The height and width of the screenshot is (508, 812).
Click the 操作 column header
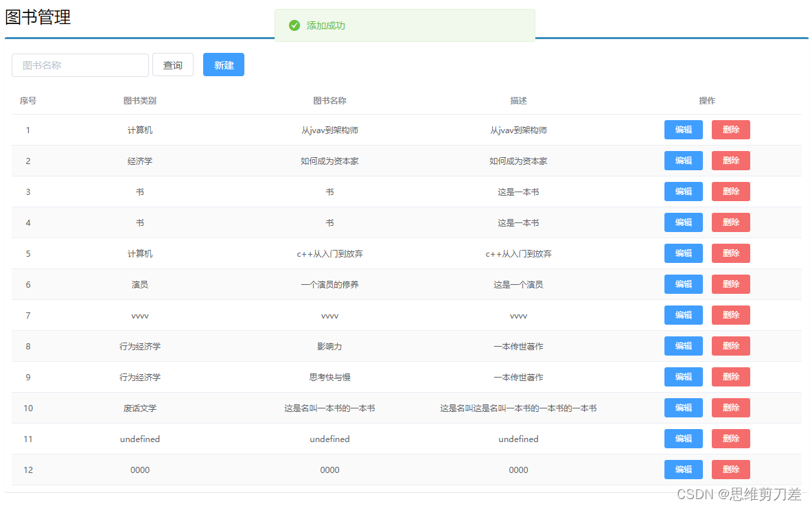pos(707,100)
